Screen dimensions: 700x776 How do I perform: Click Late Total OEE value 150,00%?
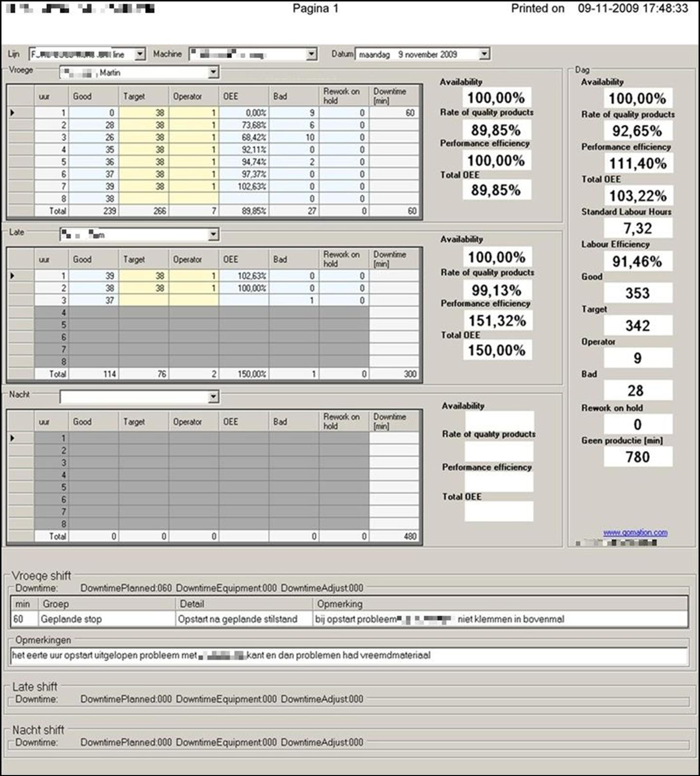click(497, 350)
